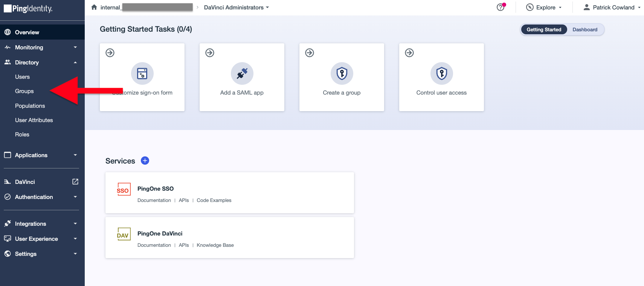
Task: Click the SAML app plug icon
Action: click(242, 73)
